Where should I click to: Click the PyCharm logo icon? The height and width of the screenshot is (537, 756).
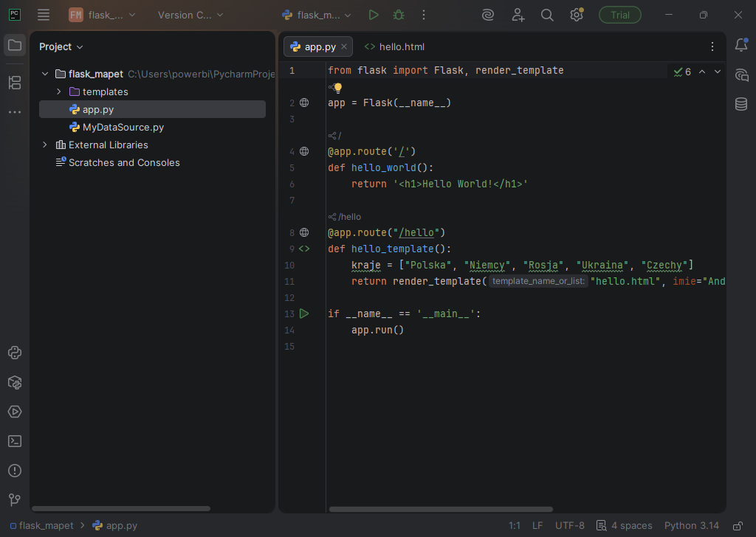[15, 15]
